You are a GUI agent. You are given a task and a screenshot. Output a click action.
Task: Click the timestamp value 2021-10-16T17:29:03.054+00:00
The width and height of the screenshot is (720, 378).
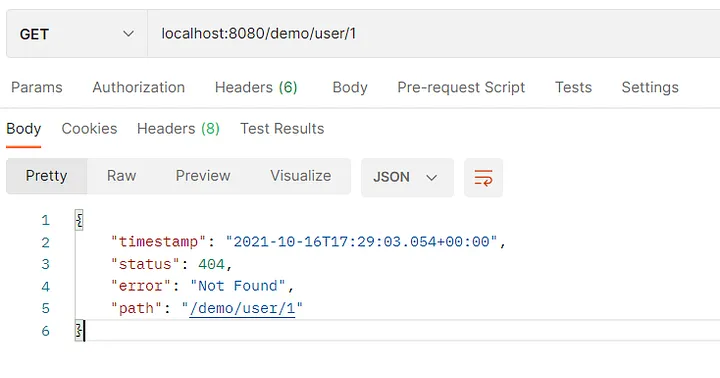click(361, 242)
